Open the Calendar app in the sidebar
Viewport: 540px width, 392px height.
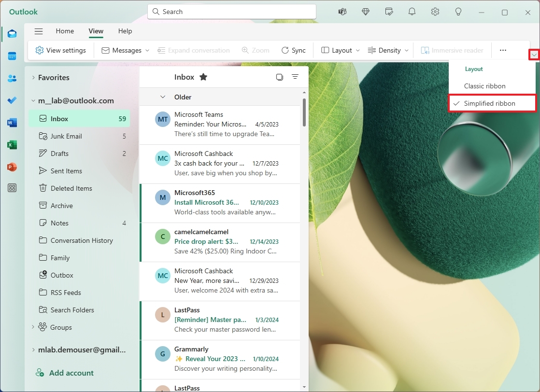(x=12, y=56)
